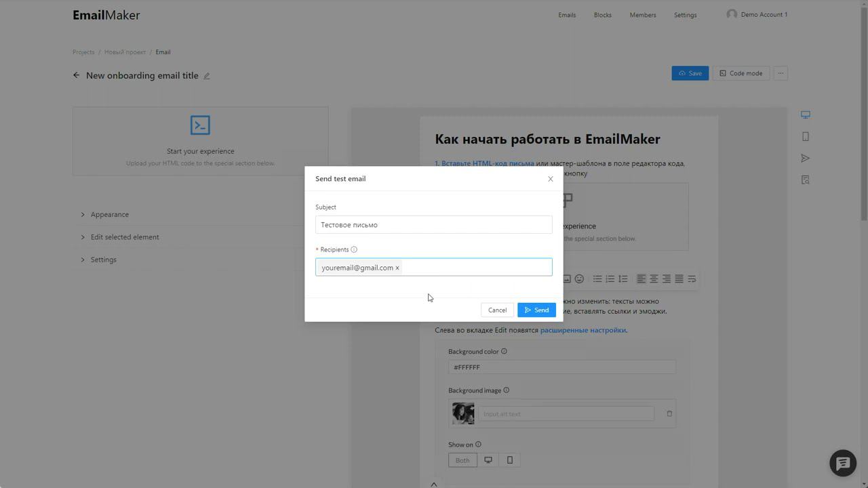The width and height of the screenshot is (868, 488).
Task: Select desktop-only under Show on
Action: 488,460
